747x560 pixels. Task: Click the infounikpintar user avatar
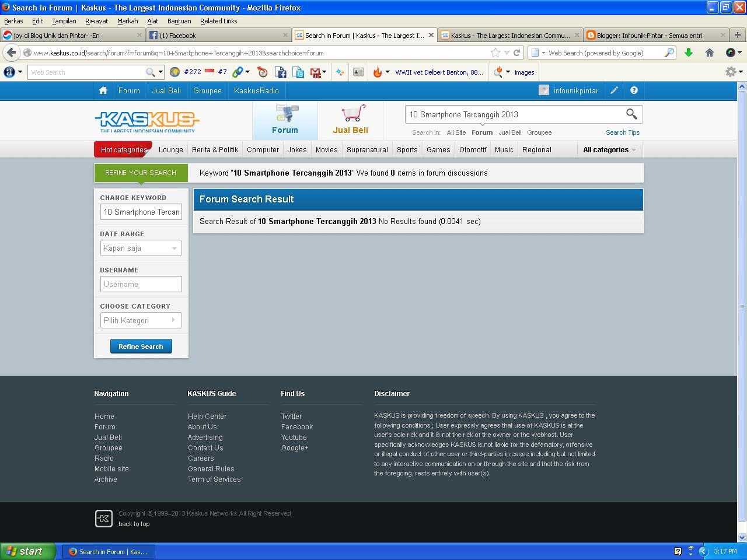tap(544, 90)
